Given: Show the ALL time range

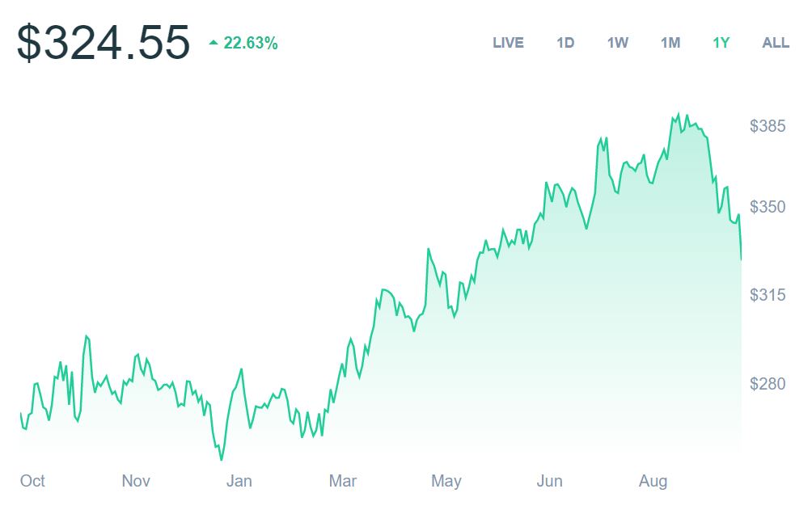Looking at the screenshot, I should click(776, 43).
